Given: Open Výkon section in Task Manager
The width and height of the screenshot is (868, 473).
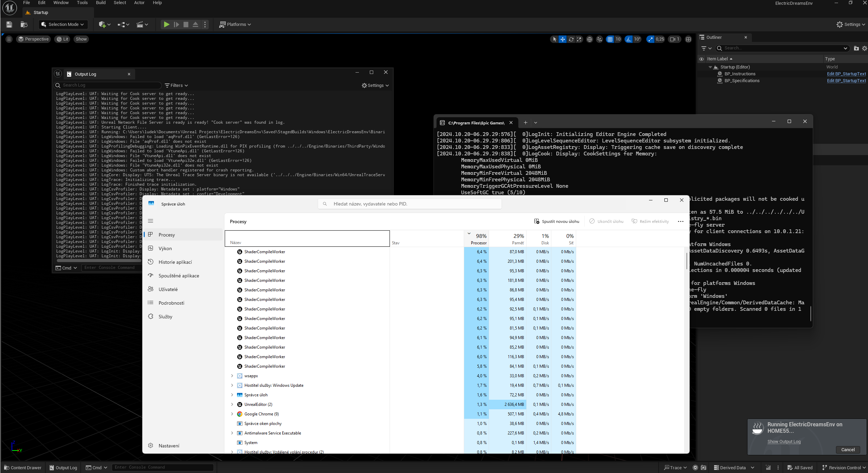Looking at the screenshot, I should coord(165,248).
